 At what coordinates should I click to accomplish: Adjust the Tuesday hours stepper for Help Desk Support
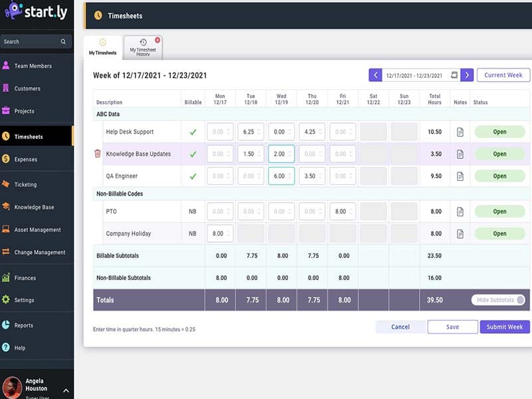click(x=259, y=132)
